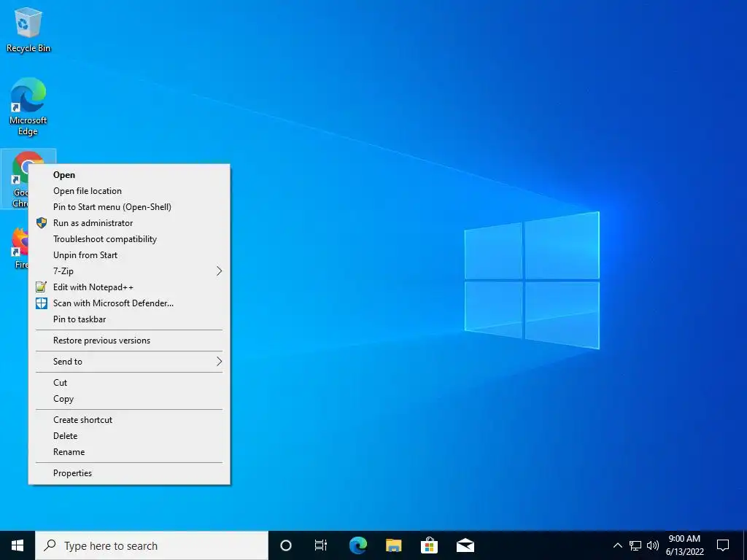747x560 pixels.
Task: Choose Delete from the context menu
Action: (x=130, y=436)
